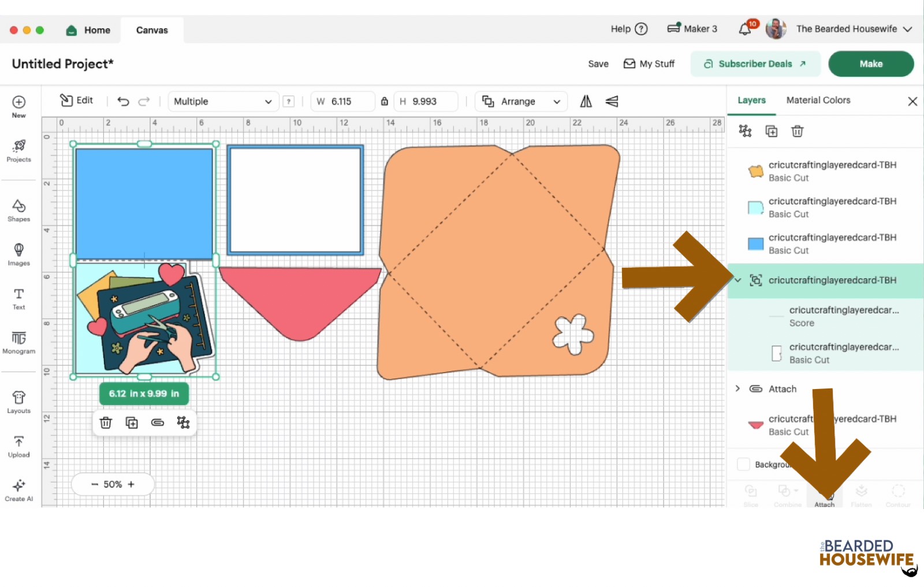Click the green Make button
The image size is (924, 587).
pyautogui.click(x=870, y=64)
